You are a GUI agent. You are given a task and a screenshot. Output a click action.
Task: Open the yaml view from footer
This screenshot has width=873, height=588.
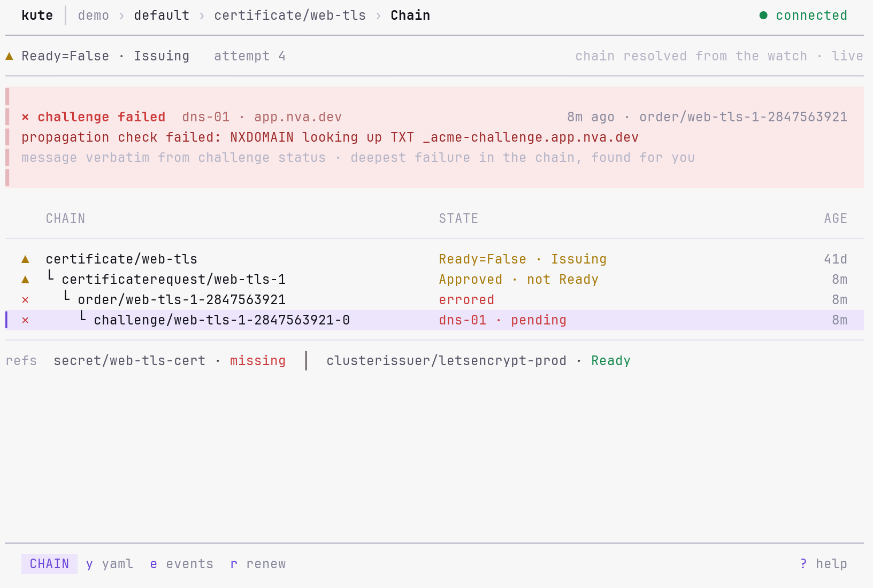click(118, 564)
